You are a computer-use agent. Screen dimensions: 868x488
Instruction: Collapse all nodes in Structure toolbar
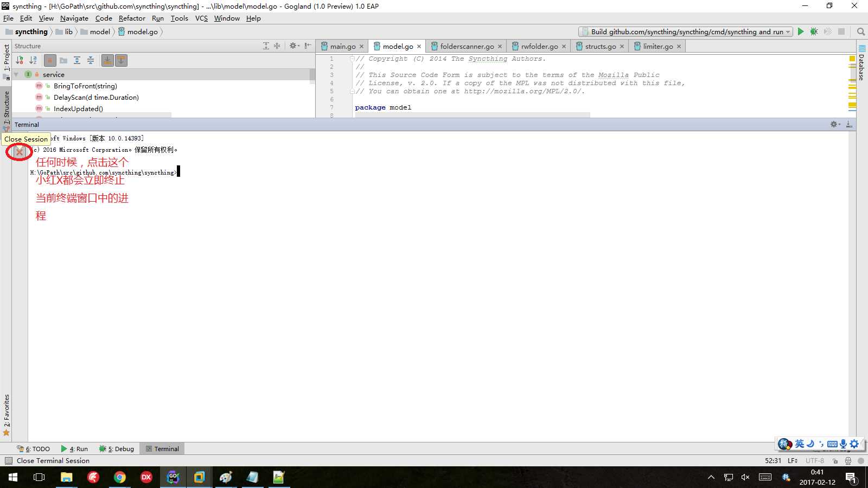pyautogui.click(x=91, y=60)
